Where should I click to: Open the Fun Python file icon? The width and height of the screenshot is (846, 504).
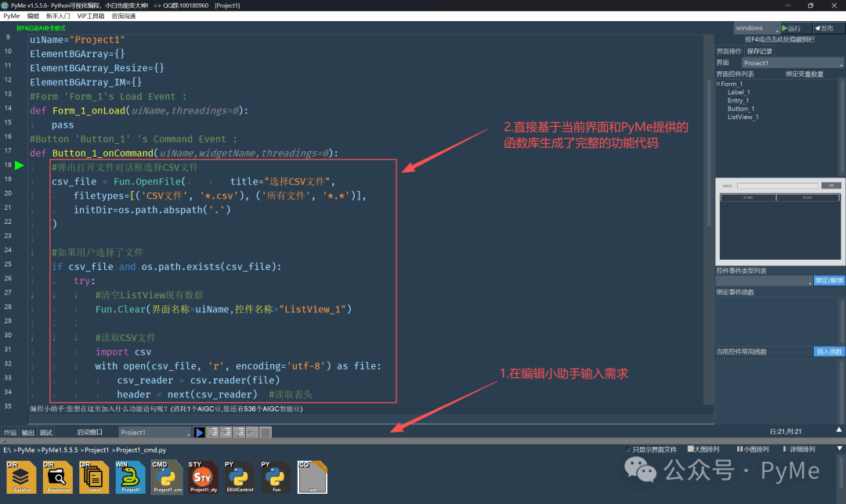point(275,477)
